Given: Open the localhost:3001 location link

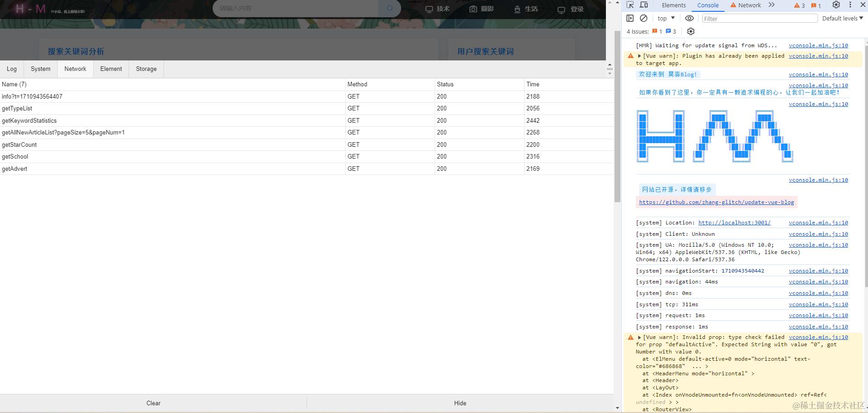Looking at the screenshot, I should 734,223.
